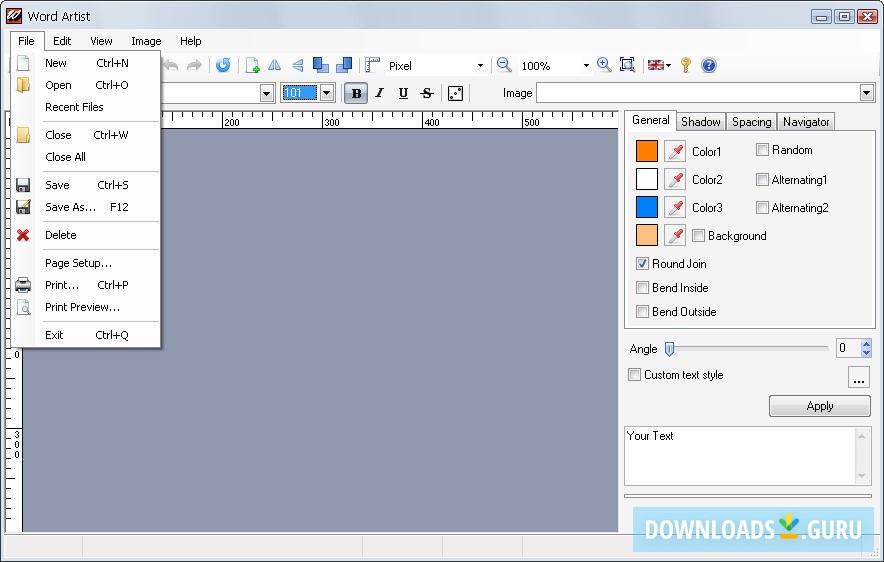Choose Exit in the File menu
The image size is (884, 562).
[x=86, y=335]
